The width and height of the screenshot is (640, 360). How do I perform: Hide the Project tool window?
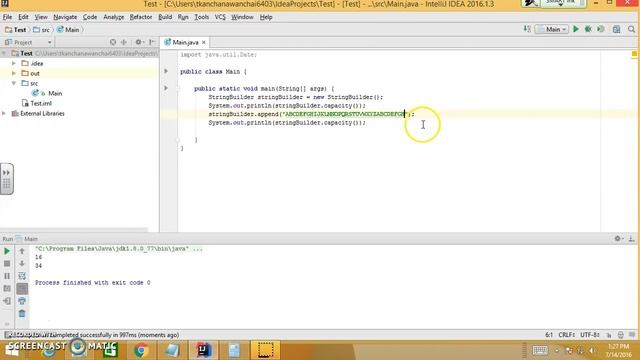coord(152,42)
